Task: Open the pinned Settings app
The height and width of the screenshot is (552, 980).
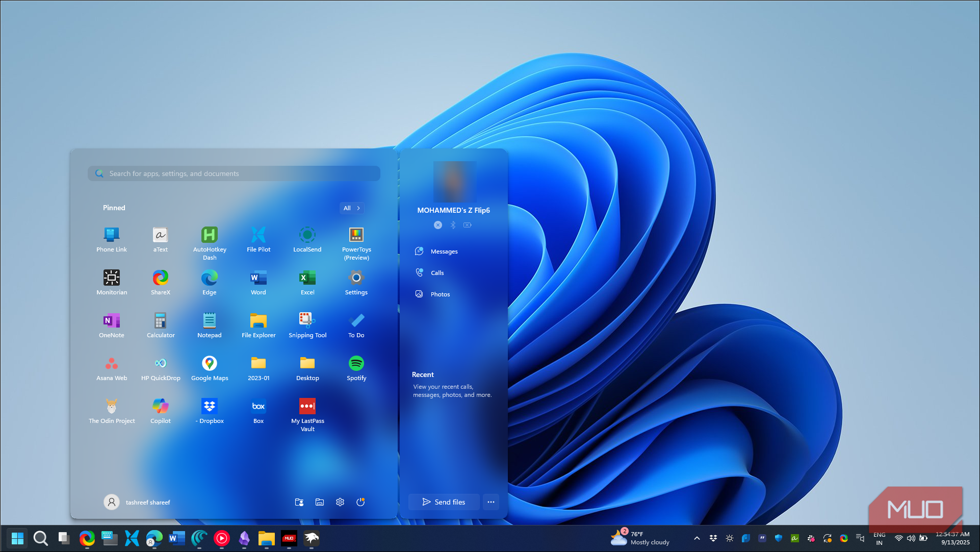Action: 356,283
